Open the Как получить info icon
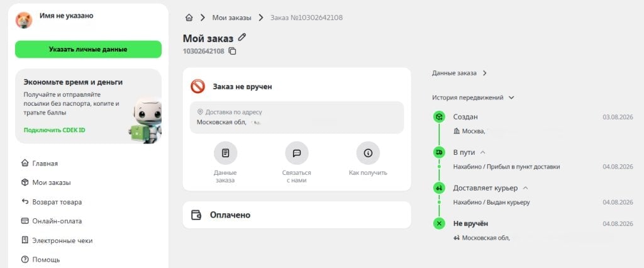Screen dimensions: 644x268 point(368,154)
